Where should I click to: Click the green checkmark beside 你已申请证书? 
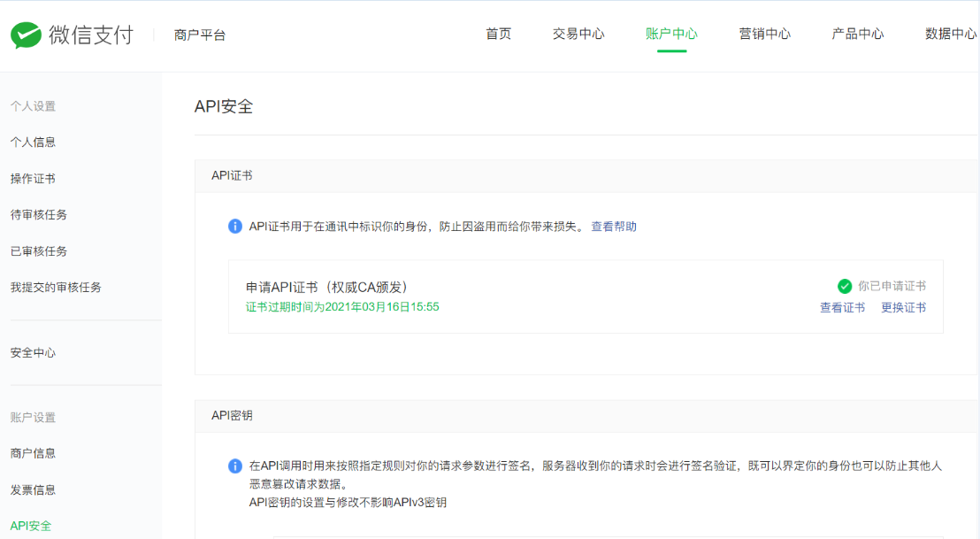pyautogui.click(x=845, y=287)
